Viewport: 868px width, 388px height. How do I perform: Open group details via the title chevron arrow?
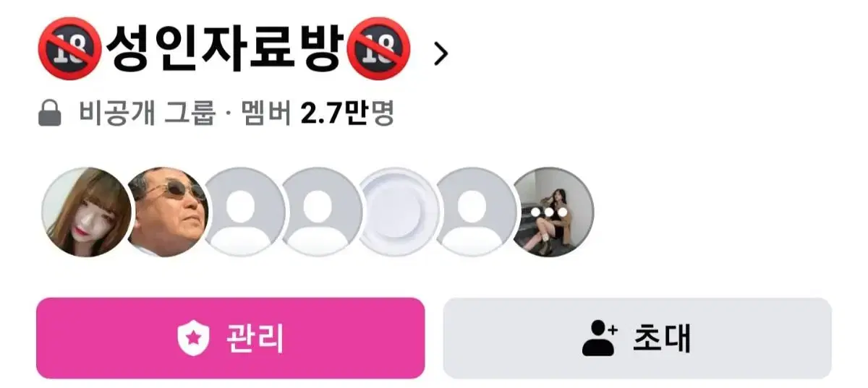point(441,53)
